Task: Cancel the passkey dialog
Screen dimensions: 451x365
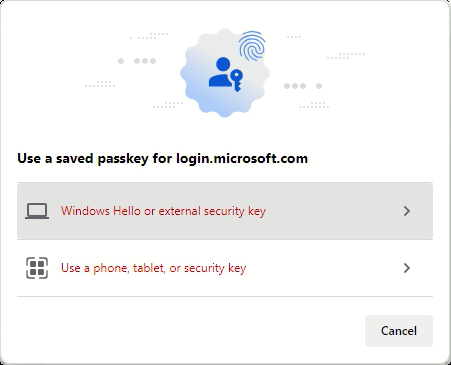Action: [x=399, y=331]
